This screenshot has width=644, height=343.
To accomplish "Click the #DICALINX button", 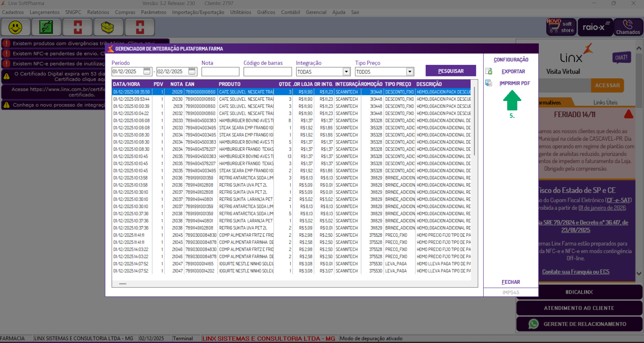I will coord(579,292).
